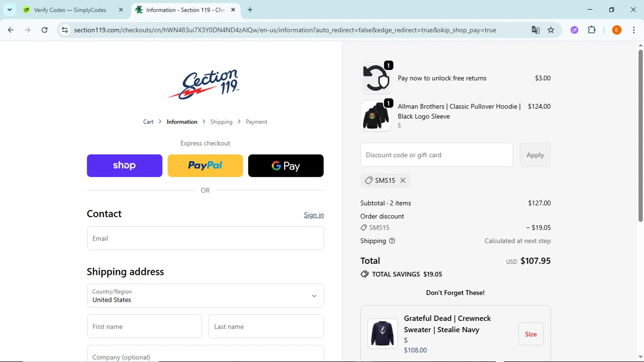Viewport: 644px width, 362px height.
Task: Click the Calculated at next step text
Action: [x=517, y=241]
